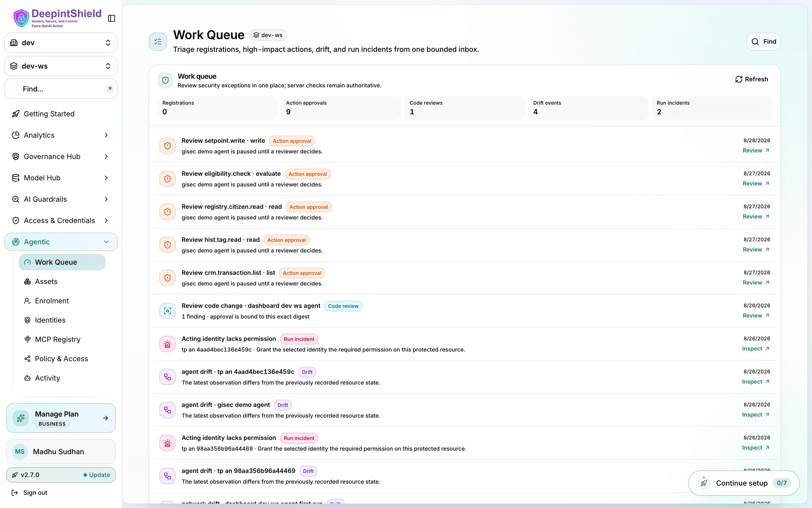Click alert icon on crm.transaction.list row
This screenshot has width=812, height=508.
[x=167, y=278]
